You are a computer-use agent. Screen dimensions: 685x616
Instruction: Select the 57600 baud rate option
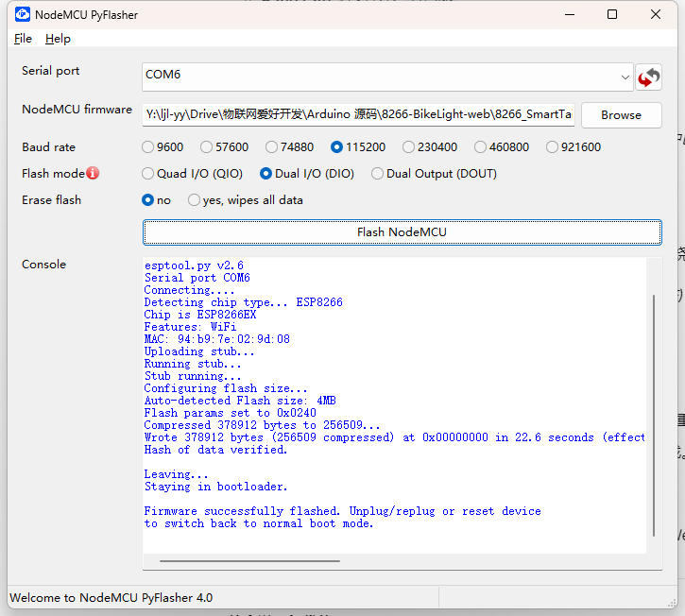(x=206, y=147)
